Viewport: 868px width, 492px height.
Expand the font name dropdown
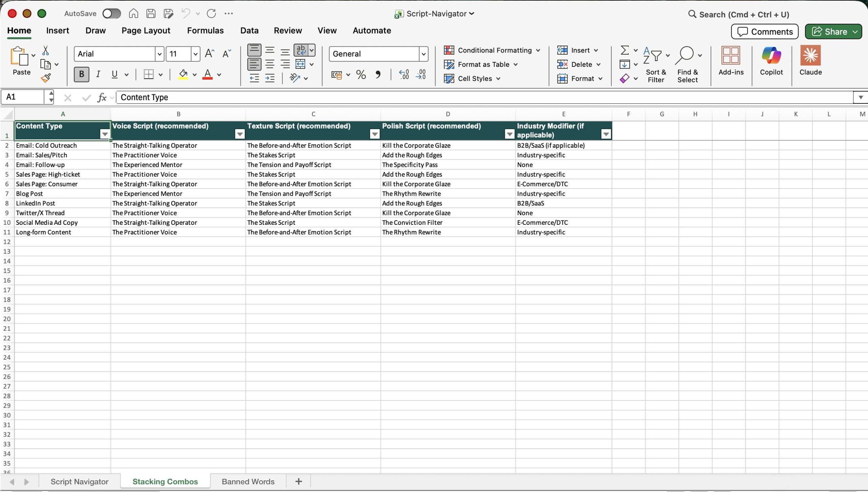tap(159, 54)
